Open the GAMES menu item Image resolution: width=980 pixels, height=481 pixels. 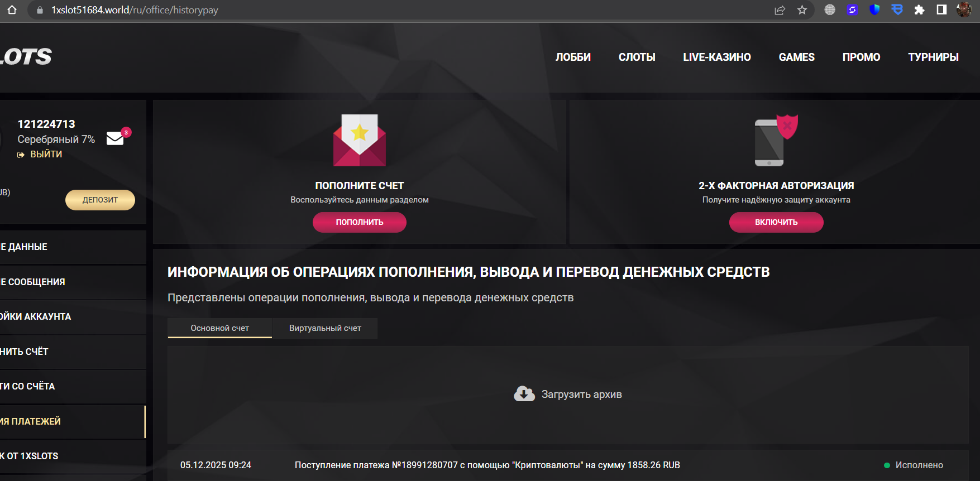pyautogui.click(x=797, y=57)
